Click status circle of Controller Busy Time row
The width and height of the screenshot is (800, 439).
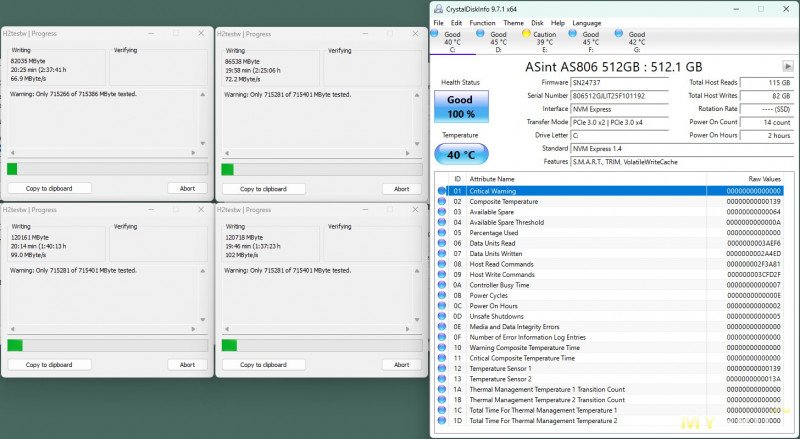click(x=442, y=285)
